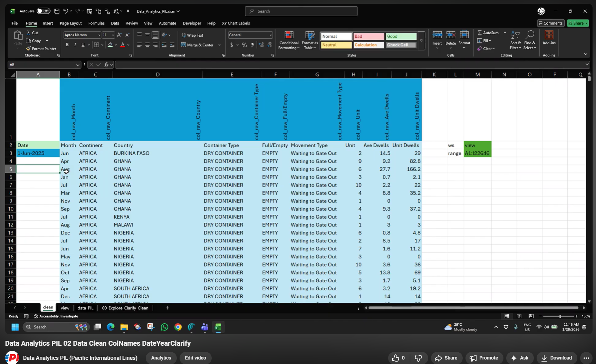The width and height of the screenshot is (596, 364).
Task: Select the data_PIL sheet tab
Action: (x=85, y=308)
